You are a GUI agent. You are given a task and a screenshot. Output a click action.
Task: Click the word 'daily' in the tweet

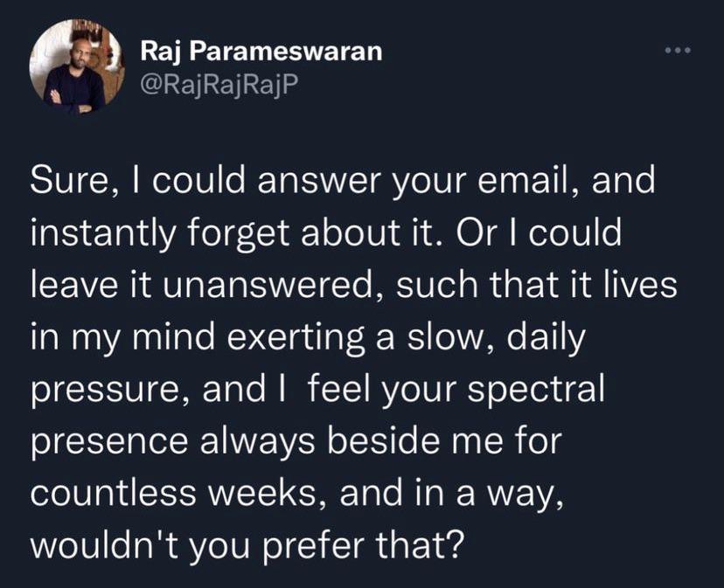(546, 338)
